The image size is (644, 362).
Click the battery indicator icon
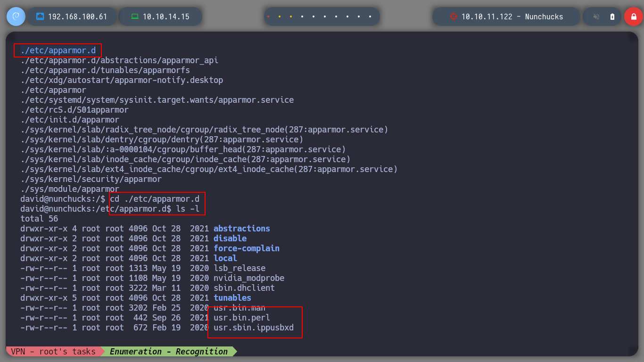pos(612,16)
